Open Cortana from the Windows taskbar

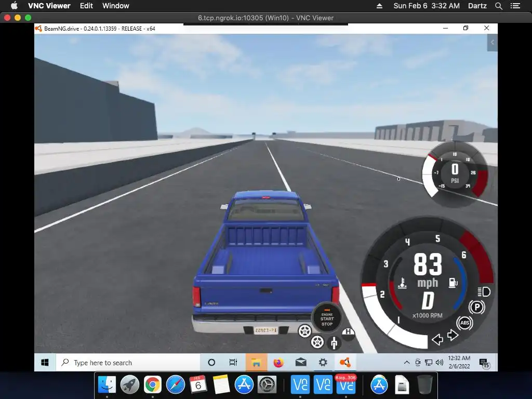[211, 363]
